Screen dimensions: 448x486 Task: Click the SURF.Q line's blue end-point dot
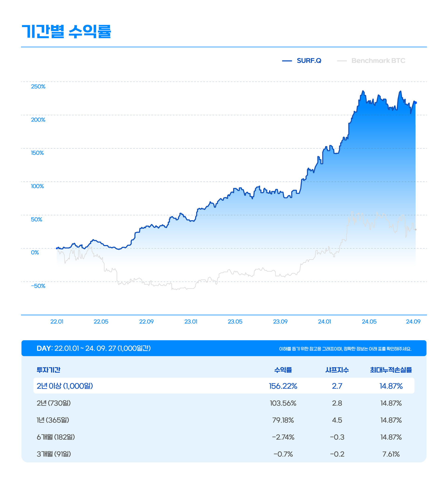click(416, 103)
